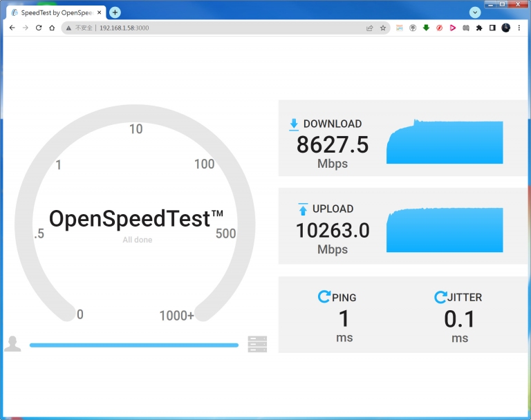
Task: Click the upload result 10263.0
Action: tap(333, 231)
